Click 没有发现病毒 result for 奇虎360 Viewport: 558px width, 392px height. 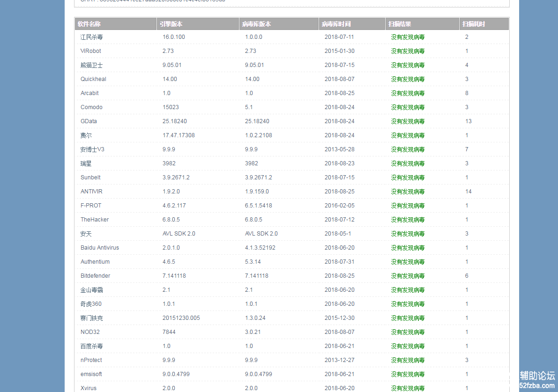pos(408,304)
